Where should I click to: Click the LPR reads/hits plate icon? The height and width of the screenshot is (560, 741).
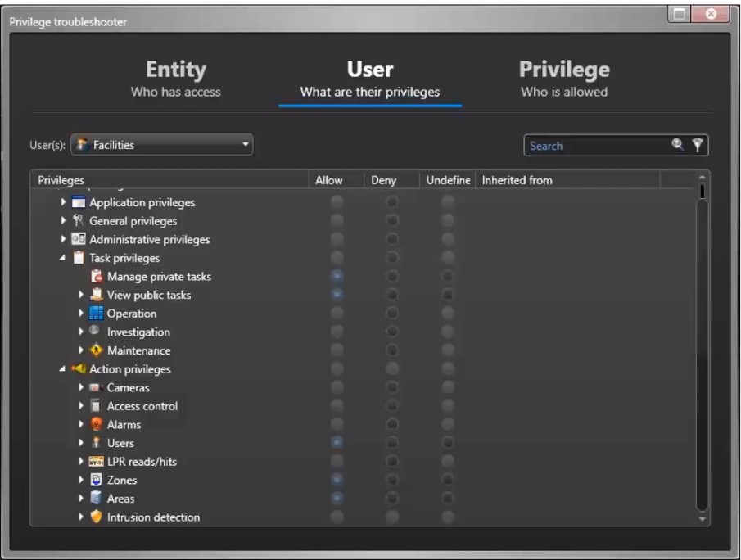tap(96, 462)
